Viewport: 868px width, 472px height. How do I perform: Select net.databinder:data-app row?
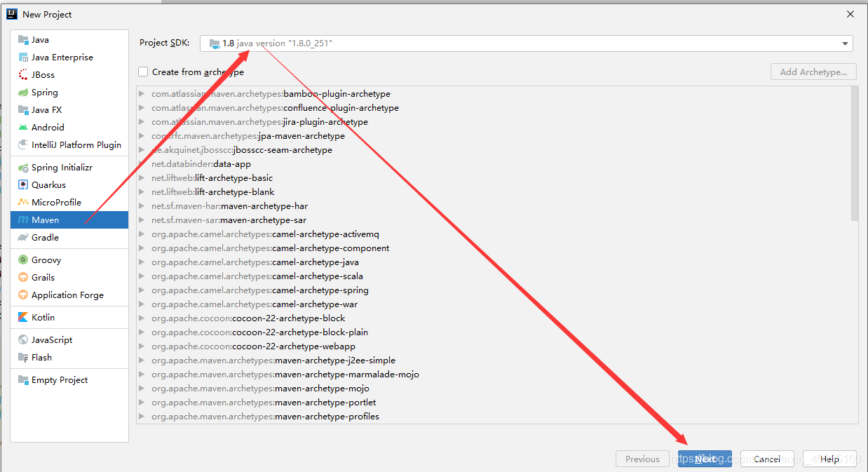coord(494,164)
